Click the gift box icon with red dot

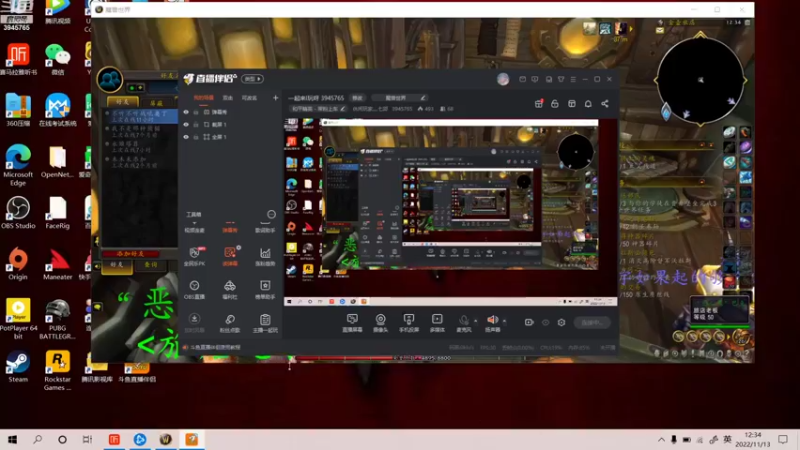click(x=539, y=104)
